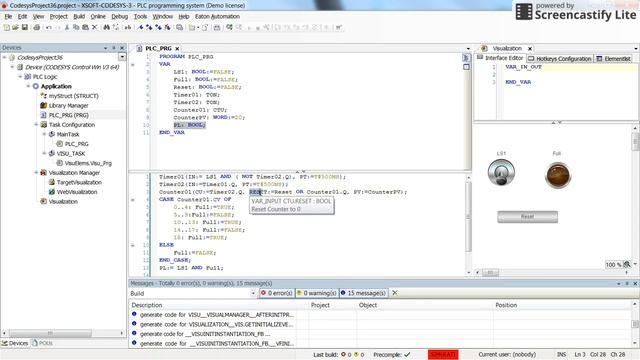Collapse the MainTask node
Screen dimensions: 640x360
[x=44, y=134]
